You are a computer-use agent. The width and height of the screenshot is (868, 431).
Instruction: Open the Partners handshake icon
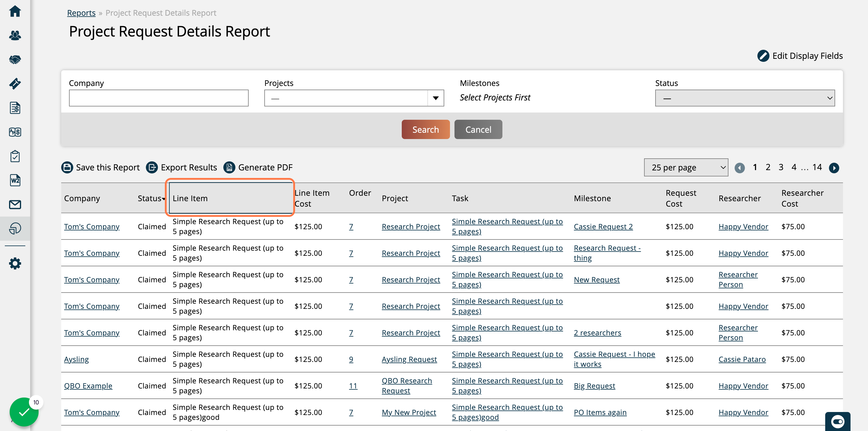[x=15, y=59]
